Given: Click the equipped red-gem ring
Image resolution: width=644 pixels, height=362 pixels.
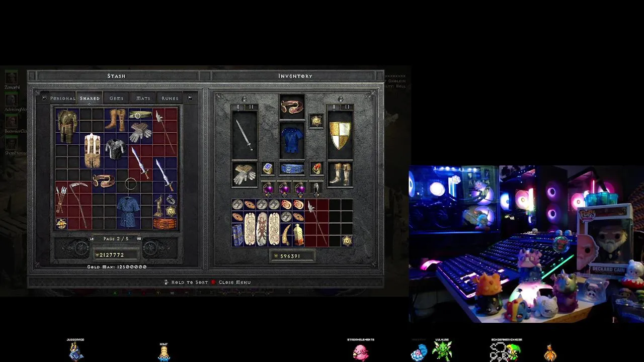Looking at the screenshot, I should (316, 168).
